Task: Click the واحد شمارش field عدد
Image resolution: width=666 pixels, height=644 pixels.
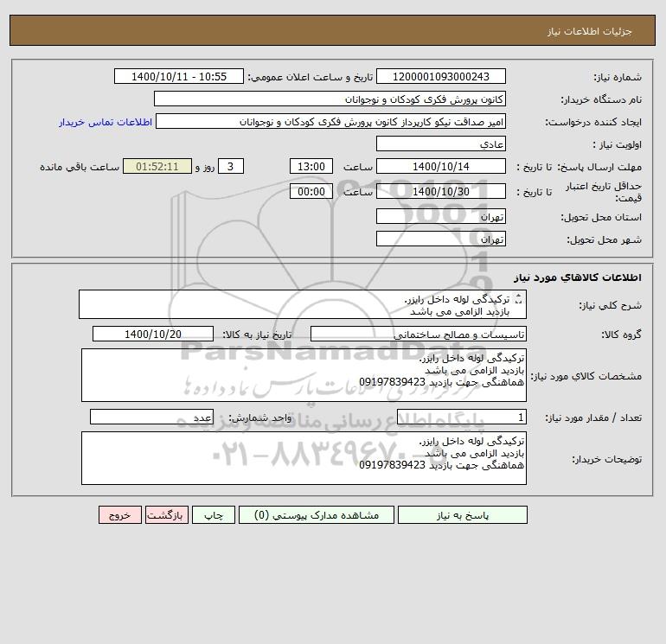Action: (x=151, y=417)
